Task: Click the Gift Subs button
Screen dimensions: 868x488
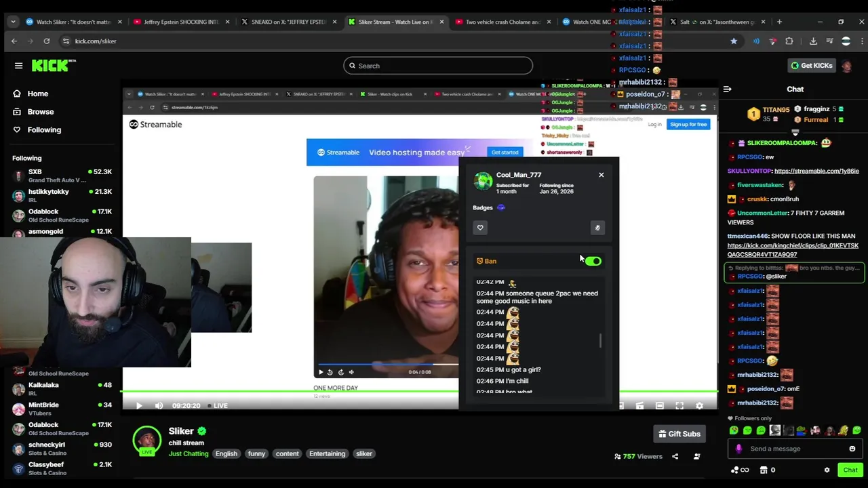Action: click(679, 434)
